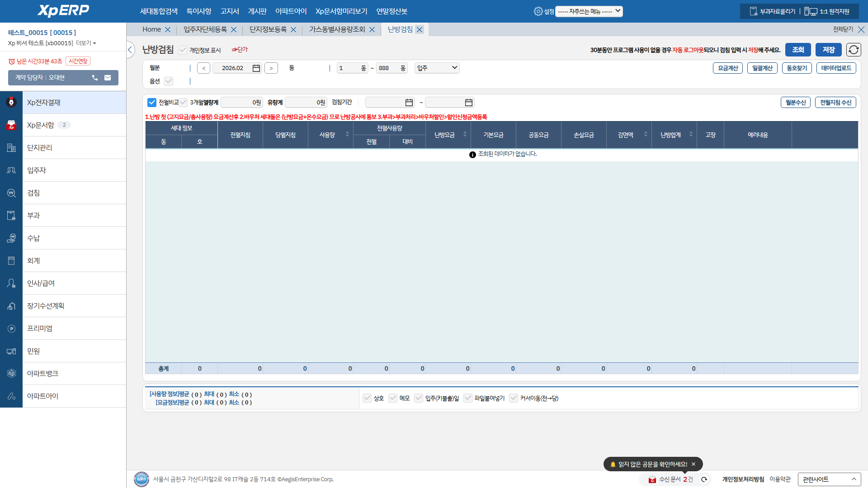
Task: Enable the 메모 checkbox
Action: click(x=393, y=398)
